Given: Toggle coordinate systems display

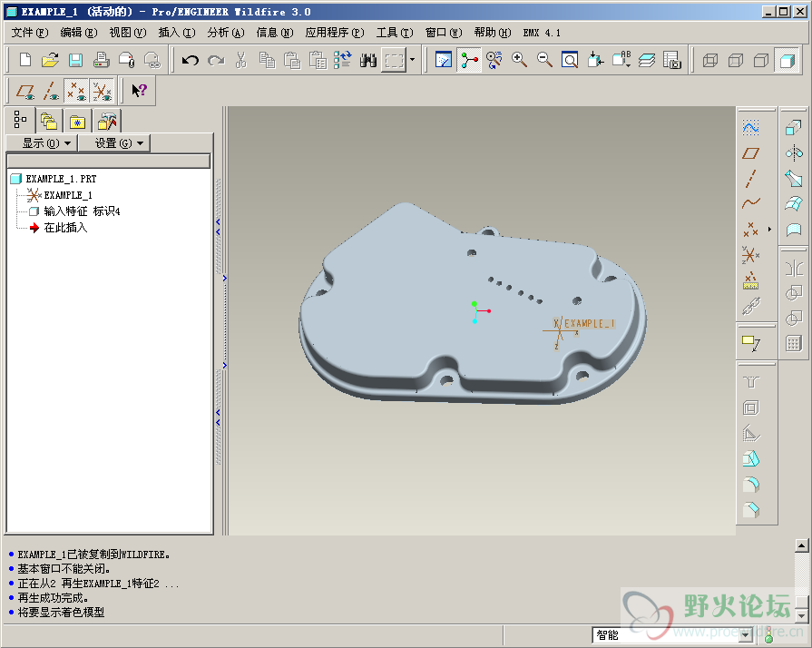Looking at the screenshot, I should [102, 91].
